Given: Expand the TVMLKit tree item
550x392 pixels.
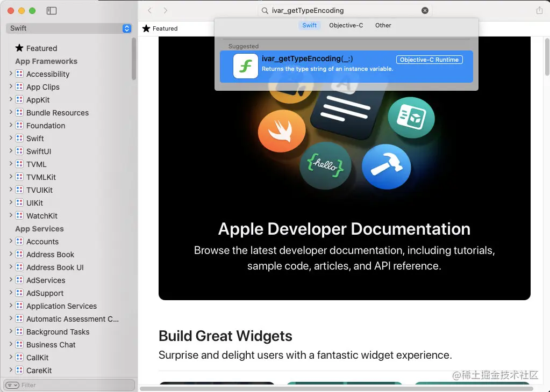Looking at the screenshot, I should coord(11,177).
